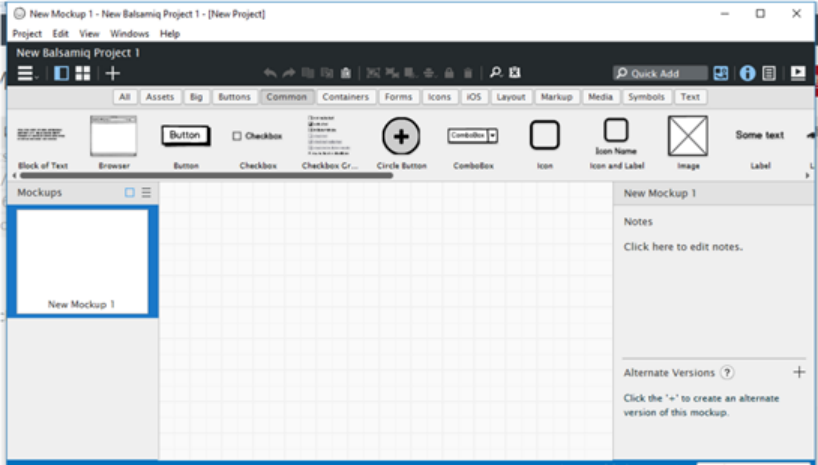Toggle markup visibility icon beside zoom
The image size is (818, 465).
(515, 73)
